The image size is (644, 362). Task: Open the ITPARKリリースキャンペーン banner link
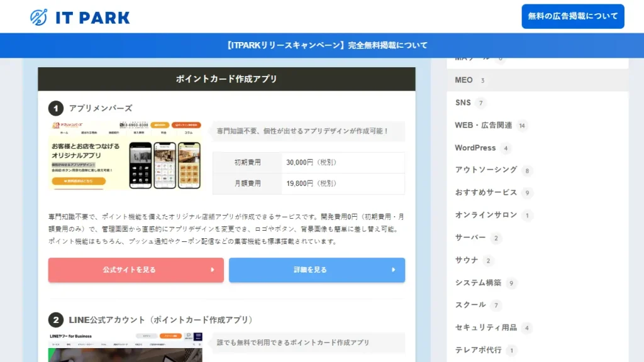click(326, 45)
